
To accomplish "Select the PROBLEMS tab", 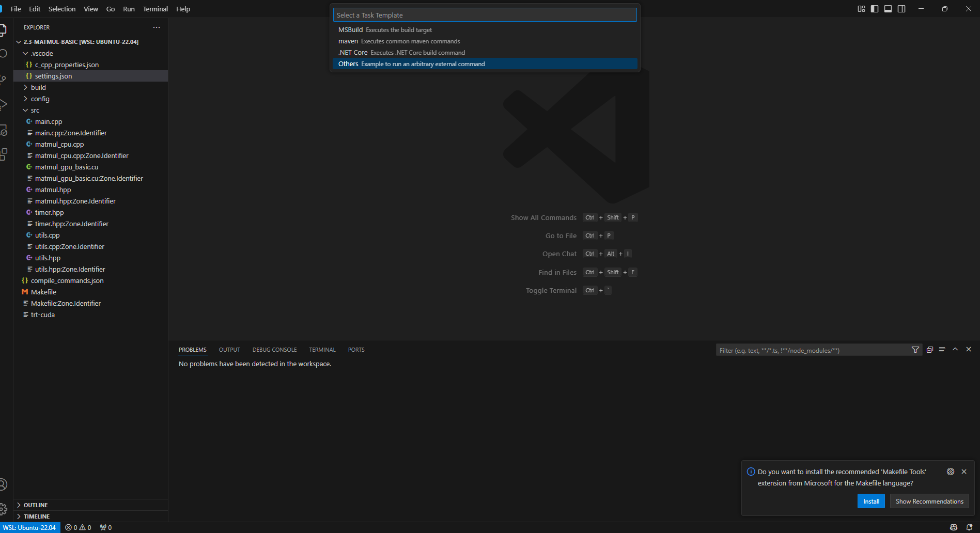I will pyautogui.click(x=193, y=350).
